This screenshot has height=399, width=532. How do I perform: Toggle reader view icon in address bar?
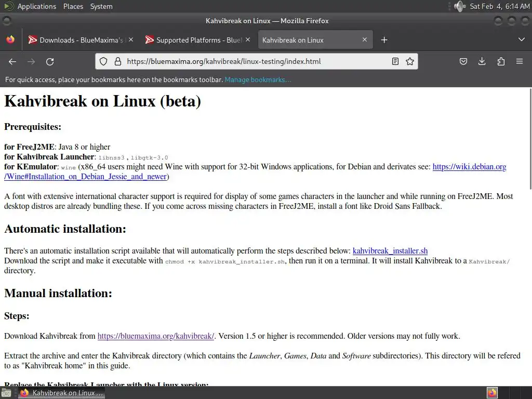[x=395, y=61]
